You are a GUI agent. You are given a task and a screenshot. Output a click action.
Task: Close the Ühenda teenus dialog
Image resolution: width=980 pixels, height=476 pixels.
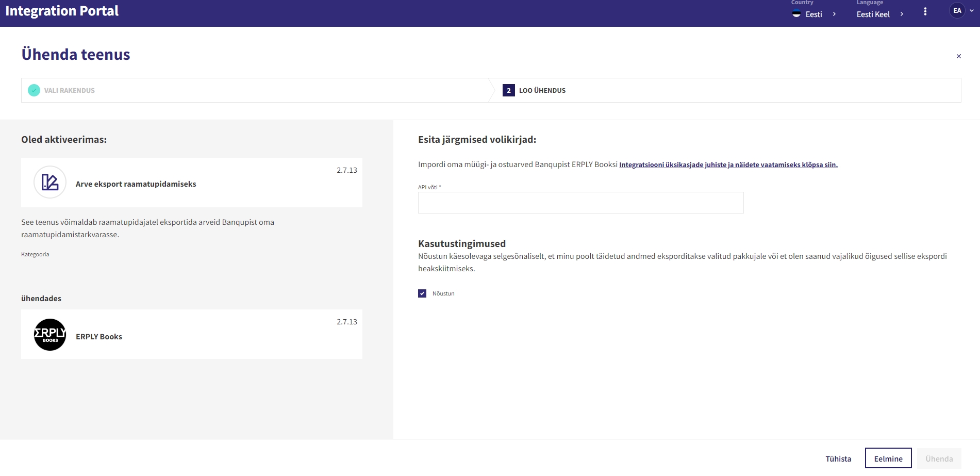959,56
